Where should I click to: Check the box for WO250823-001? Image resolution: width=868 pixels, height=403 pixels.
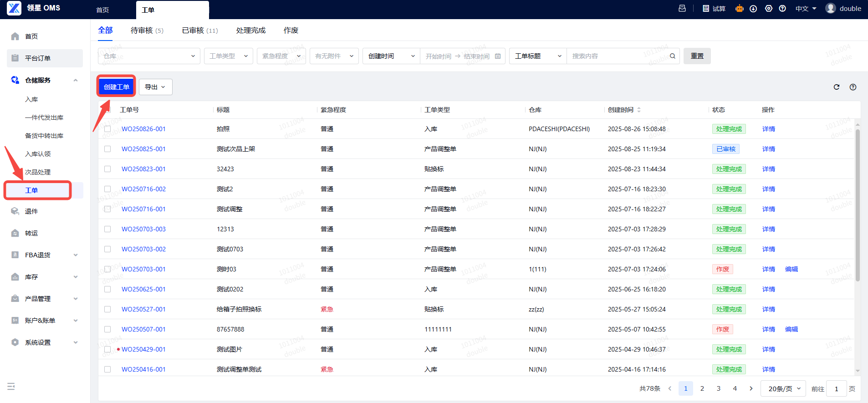pyautogui.click(x=107, y=169)
